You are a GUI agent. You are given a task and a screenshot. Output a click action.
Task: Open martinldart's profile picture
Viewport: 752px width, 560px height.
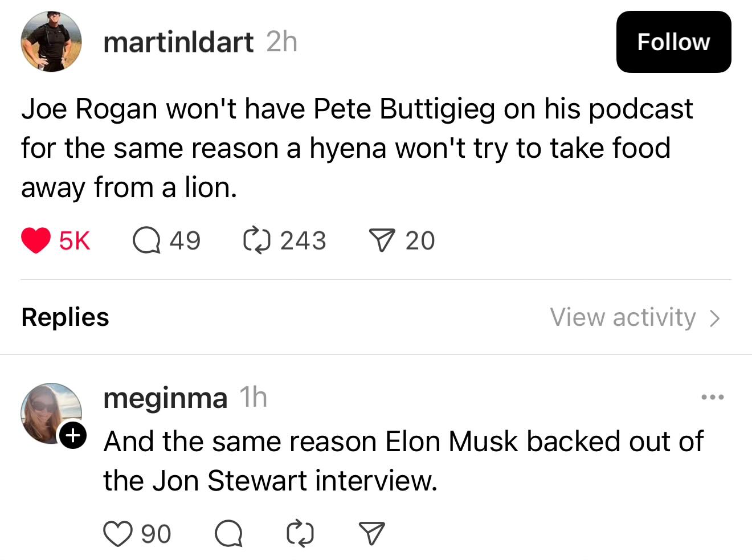tap(51, 42)
